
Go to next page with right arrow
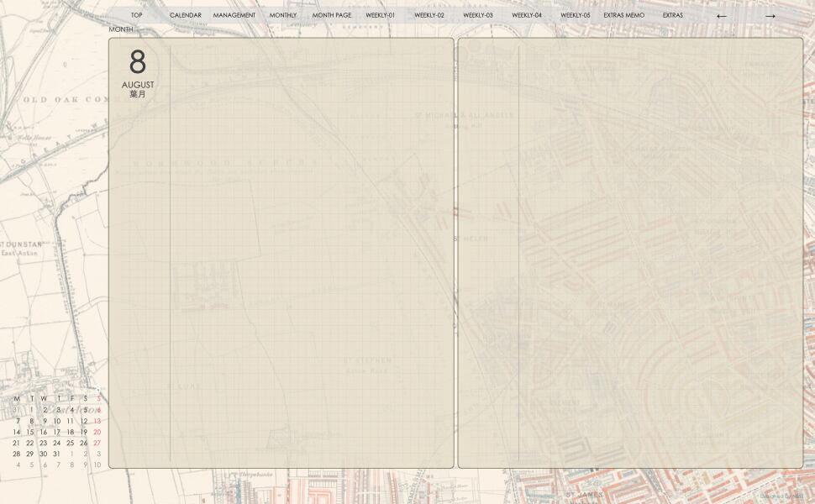pyautogui.click(x=770, y=16)
